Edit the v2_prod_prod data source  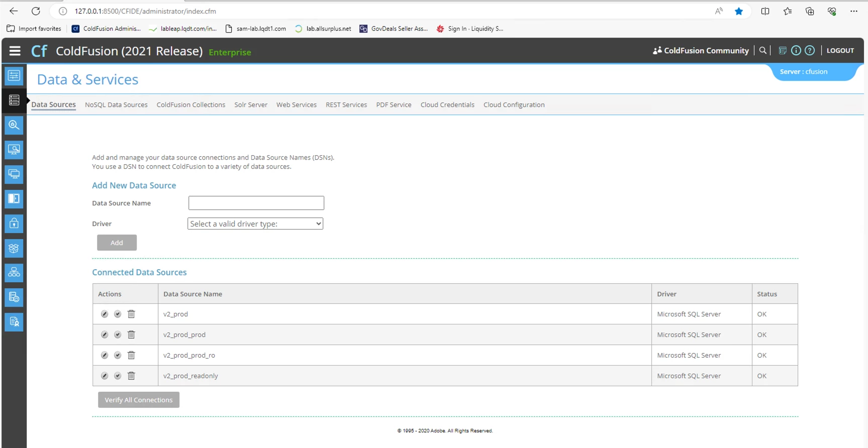click(105, 334)
